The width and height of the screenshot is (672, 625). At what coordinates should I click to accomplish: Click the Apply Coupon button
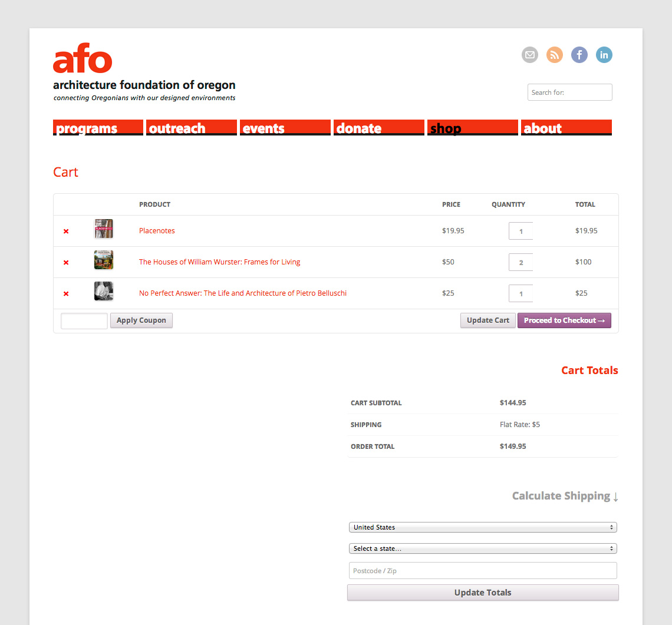tap(141, 320)
